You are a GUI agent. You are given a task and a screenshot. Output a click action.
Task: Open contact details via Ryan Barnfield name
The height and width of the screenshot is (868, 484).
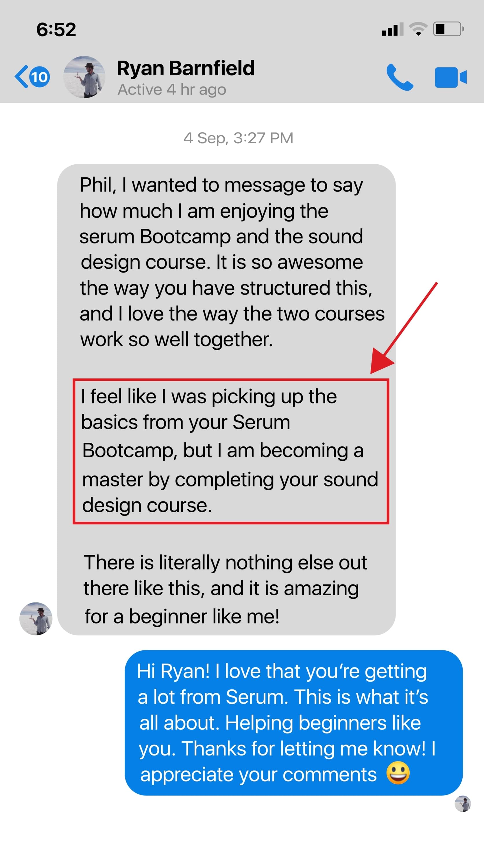click(x=186, y=68)
